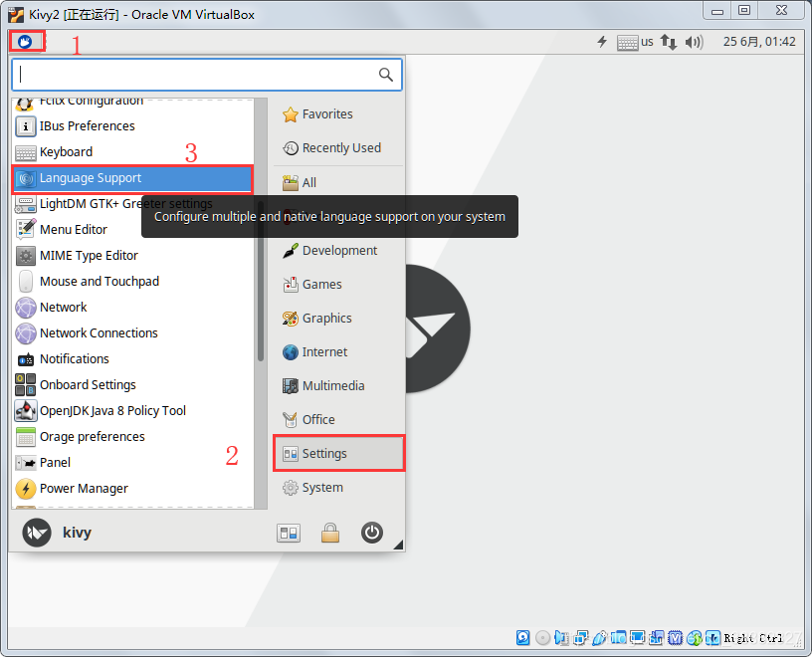Open Mouse and Touchpad settings
The image size is (812, 657).
coord(132,282)
